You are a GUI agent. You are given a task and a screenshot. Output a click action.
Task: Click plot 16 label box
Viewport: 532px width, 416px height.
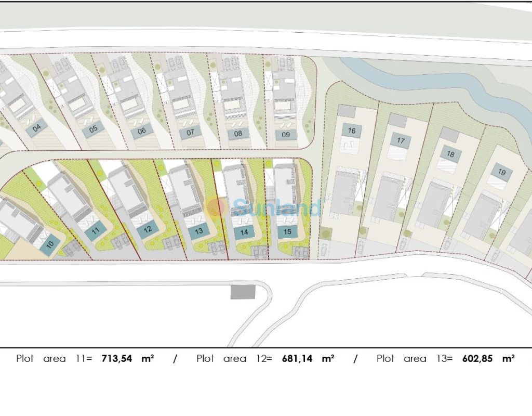point(352,131)
